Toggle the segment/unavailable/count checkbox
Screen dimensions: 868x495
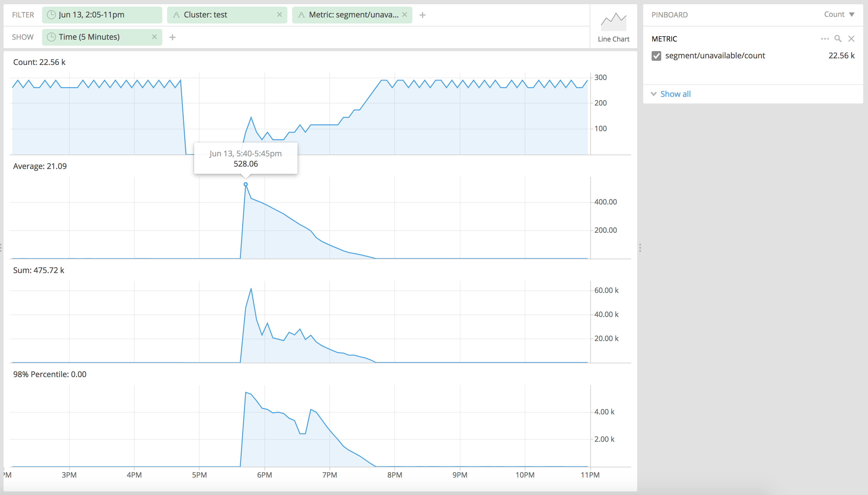click(656, 56)
